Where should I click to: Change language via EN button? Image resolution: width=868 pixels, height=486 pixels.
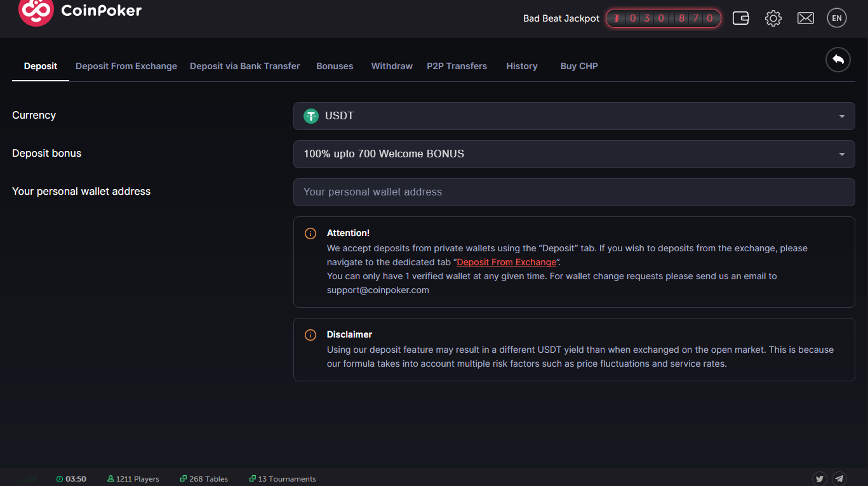837,18
